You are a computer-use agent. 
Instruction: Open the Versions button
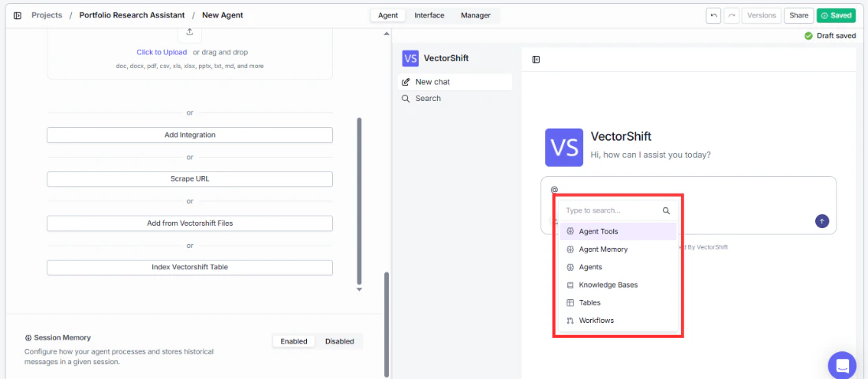pyautogui.click(x=761, y=16)
